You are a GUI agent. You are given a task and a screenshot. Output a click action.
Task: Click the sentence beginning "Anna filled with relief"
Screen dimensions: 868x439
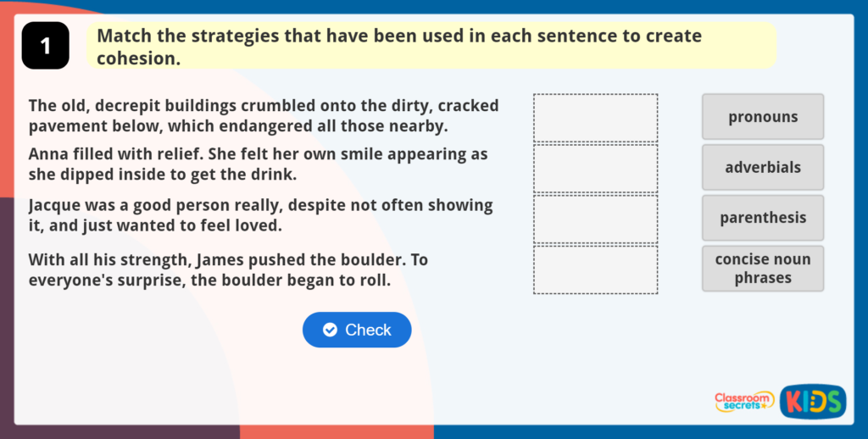click(x=258, y=164)
